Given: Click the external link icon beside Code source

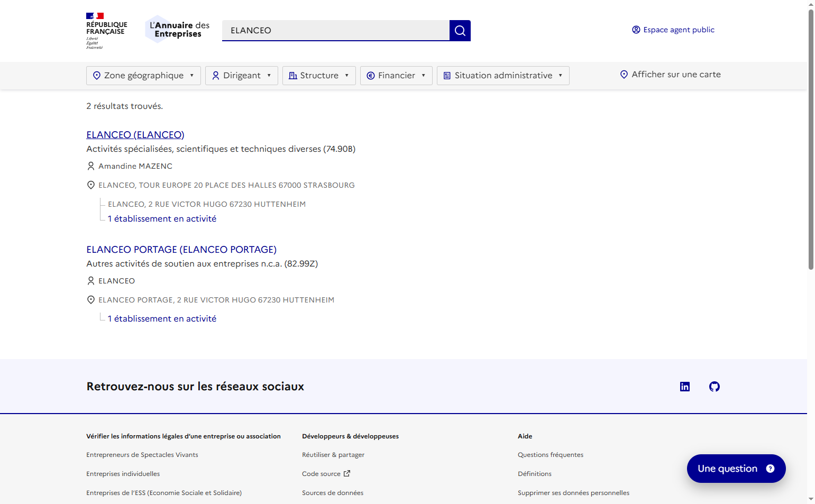Looking at the screenshot, I should pos(347,473).
